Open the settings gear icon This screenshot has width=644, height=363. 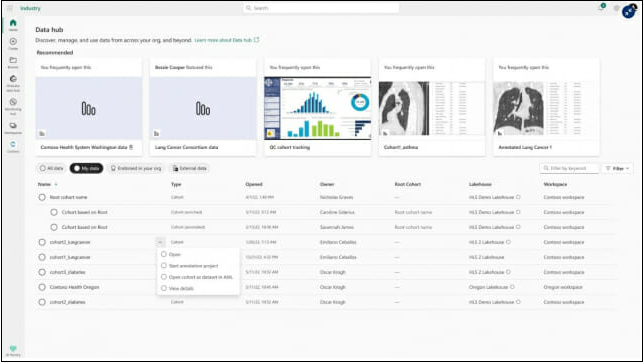(616, 8)
